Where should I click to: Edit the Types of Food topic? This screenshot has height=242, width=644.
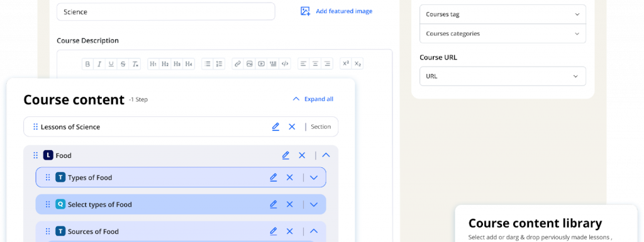coord(273,178)
